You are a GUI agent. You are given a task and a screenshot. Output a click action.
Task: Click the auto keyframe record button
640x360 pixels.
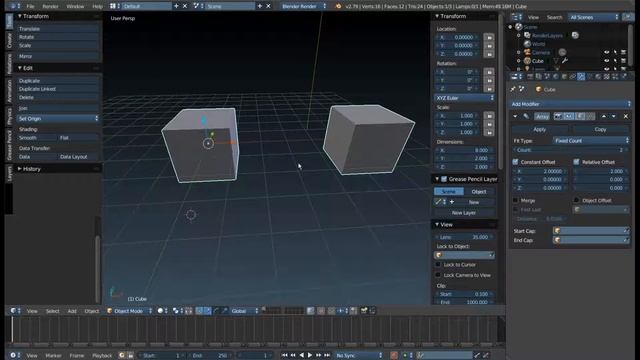pyautogui.click(x=393, y=355)
